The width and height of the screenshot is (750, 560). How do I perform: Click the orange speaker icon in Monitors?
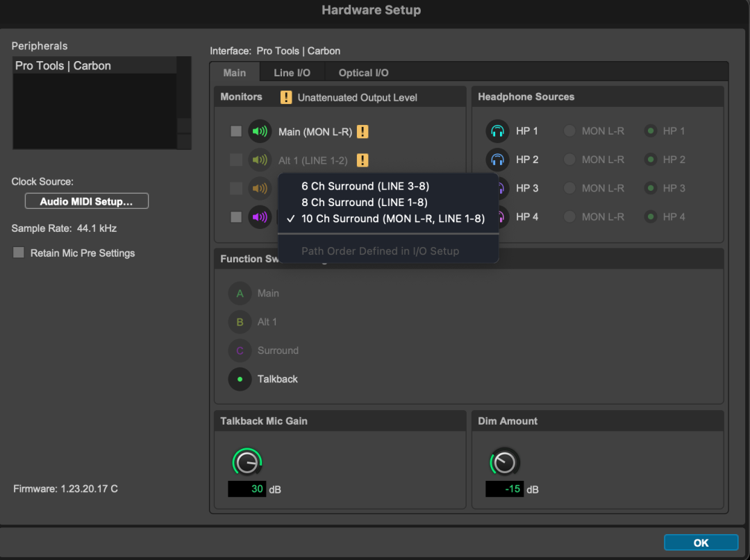260,188
